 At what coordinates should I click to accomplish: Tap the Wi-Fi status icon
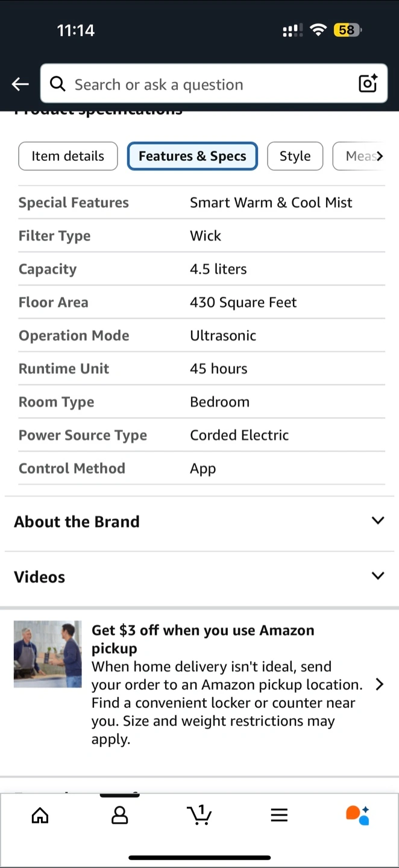pyautogui.click(x=318, y=30)
